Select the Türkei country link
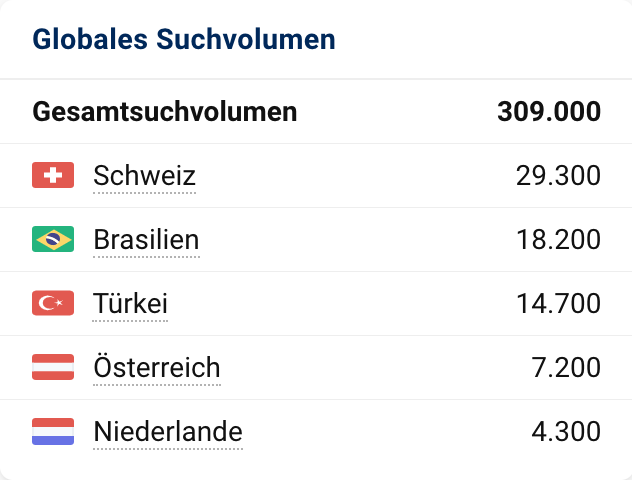This screenshot has height=480, width=632. [130, 305]
